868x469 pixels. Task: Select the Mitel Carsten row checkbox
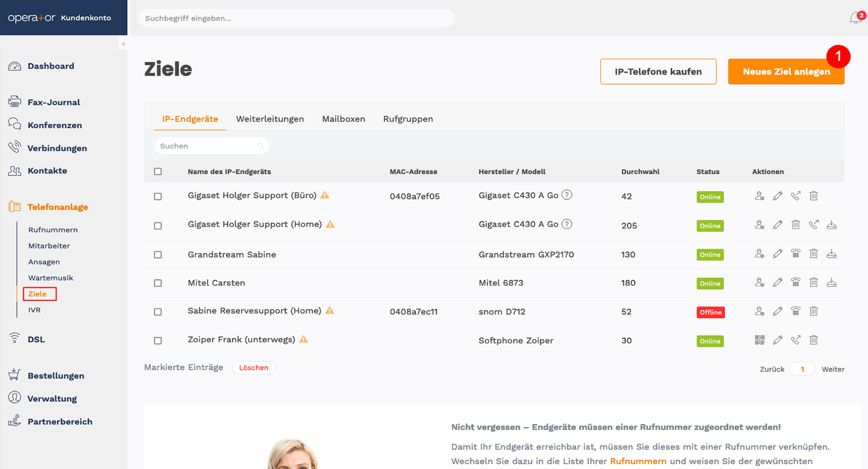[x=158, y=283]
